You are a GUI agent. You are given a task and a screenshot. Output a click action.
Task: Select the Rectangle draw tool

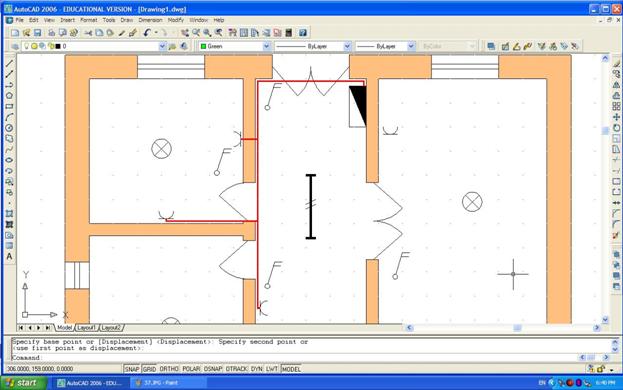tap(9, 106)
